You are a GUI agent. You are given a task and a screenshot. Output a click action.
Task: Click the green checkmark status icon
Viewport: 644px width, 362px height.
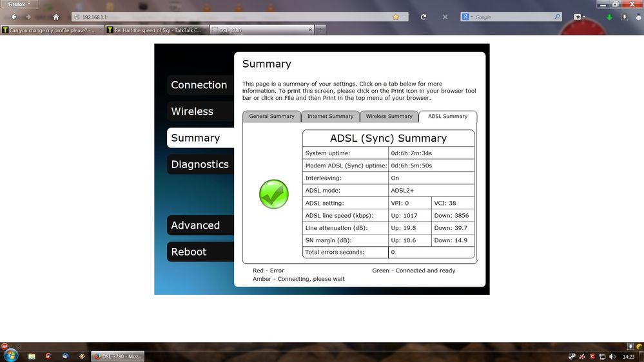[x=273, y=194]
